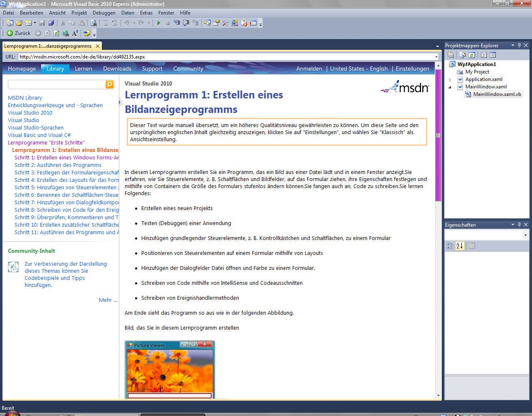This screenshot has height=416, width=532.
Task: Open the MSDN Library sidebar link
Action: pyautogui.click(x=25, y=98)
